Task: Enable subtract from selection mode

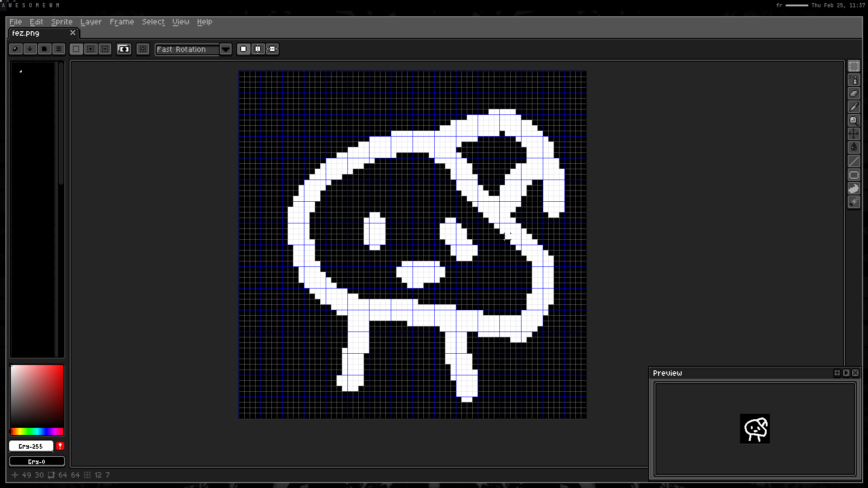Action: tap(105, 49)
